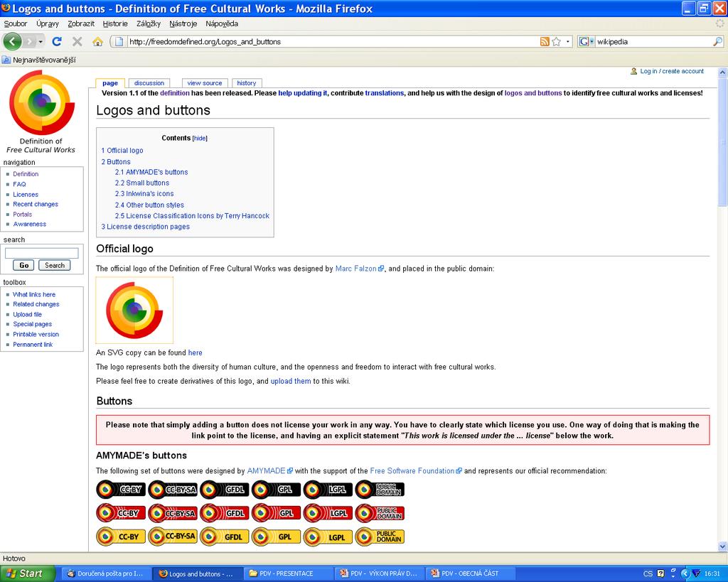The image size is (728, 582).
Task: Click black CC-BY button image
Action: pos(121,489)
